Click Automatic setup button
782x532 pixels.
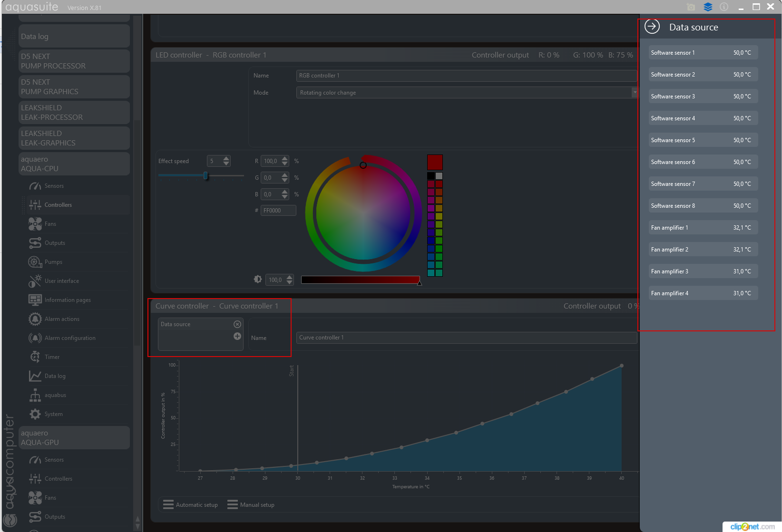[190, 505]
